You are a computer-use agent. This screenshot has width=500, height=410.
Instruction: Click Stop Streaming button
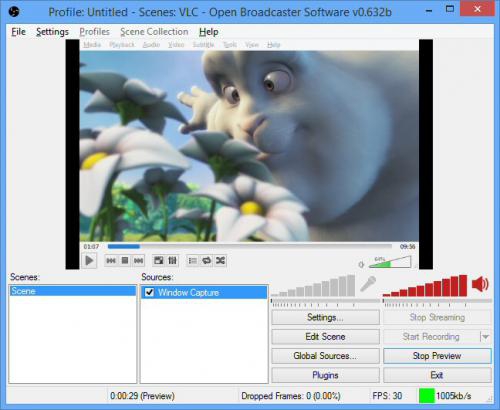coord(437,317)
